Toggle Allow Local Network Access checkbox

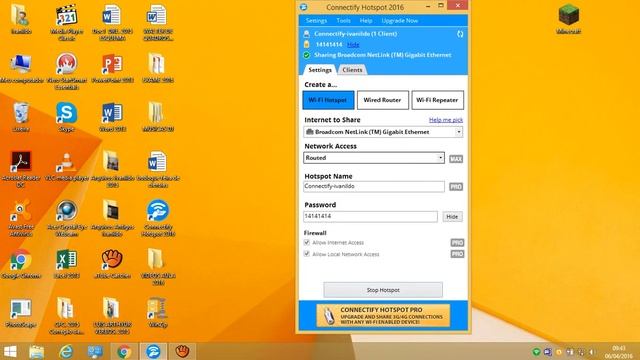(307, 254)
